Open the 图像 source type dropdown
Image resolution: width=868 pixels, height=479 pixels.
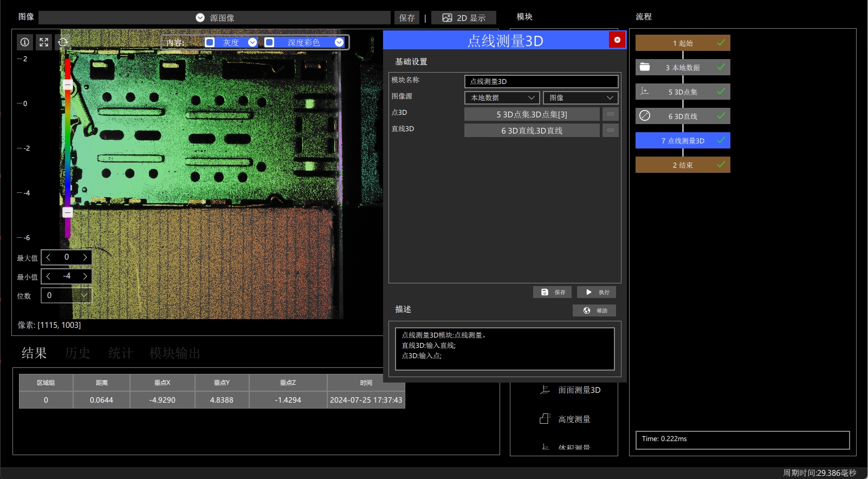pyautogui.click(x=581, y=98)
